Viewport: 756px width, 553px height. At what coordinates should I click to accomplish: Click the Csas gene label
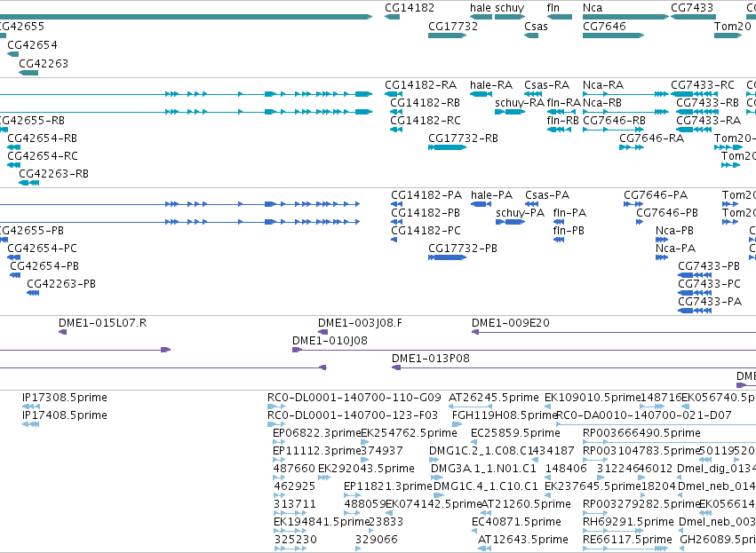pos(536,26)
